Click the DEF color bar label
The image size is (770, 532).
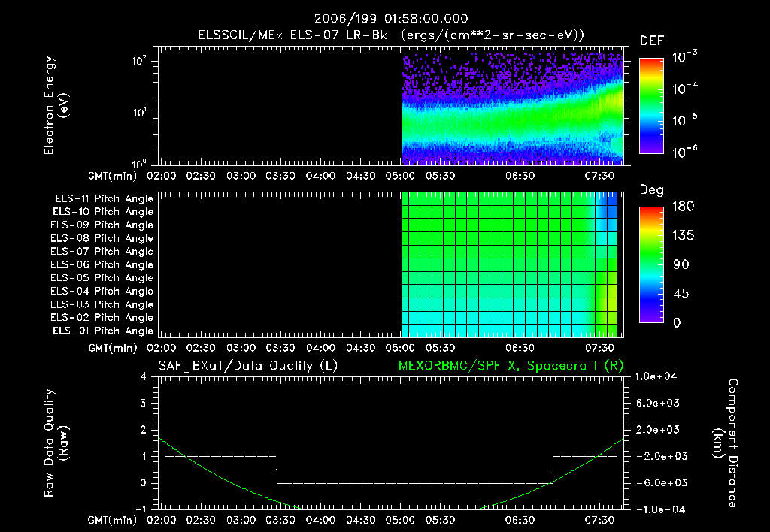click(652, 41)
